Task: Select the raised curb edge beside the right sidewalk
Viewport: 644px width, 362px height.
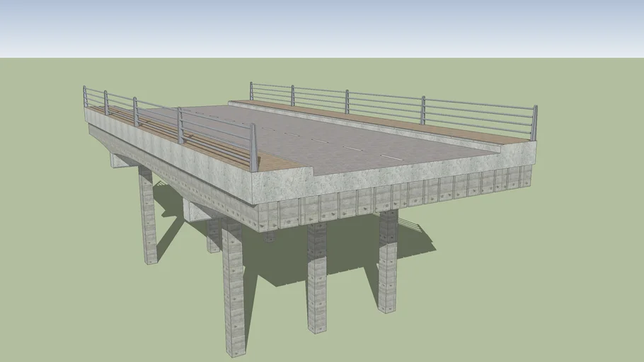Action: pos(368,127)
